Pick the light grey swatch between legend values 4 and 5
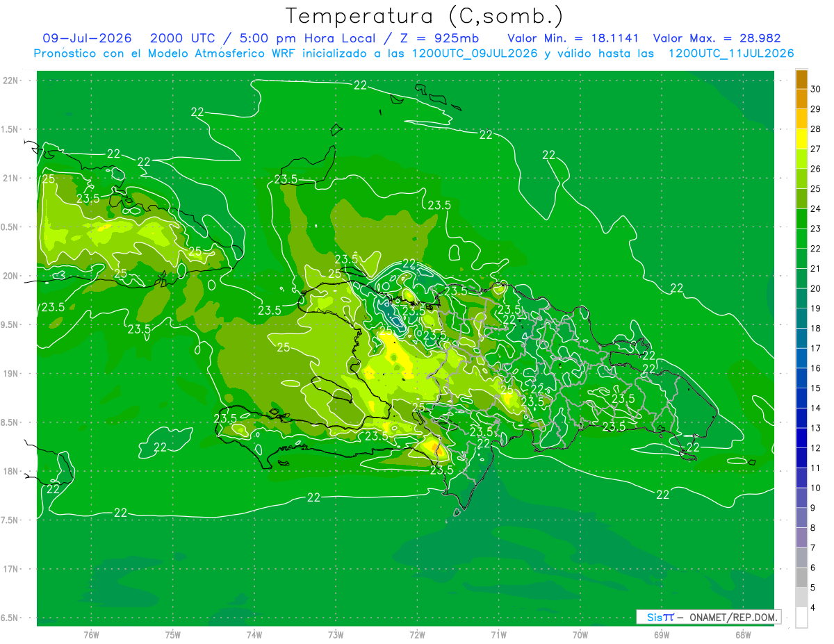 click(x=801, y=597)
